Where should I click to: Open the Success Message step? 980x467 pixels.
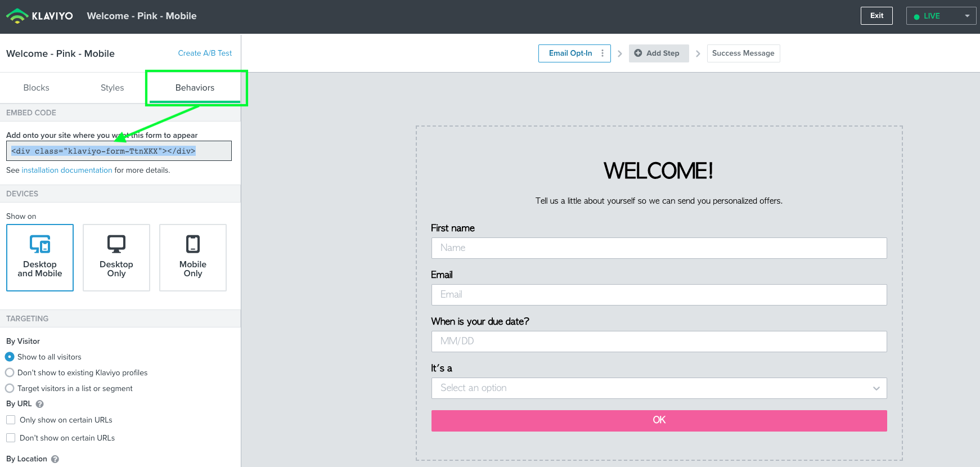pyautogui.click(x=743, y=53)
